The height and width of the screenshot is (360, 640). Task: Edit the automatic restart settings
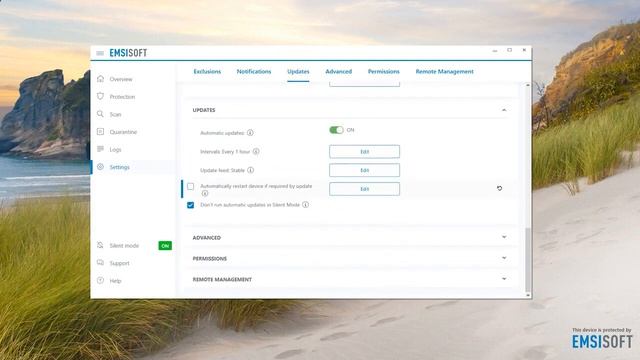(364, 189)
